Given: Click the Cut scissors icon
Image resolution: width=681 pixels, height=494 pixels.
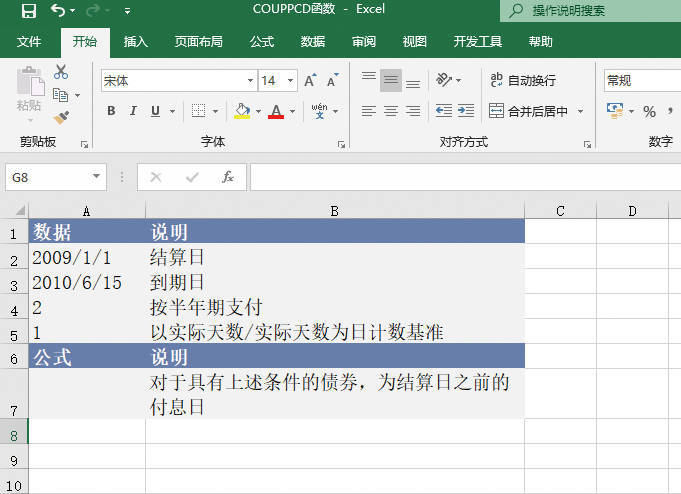Looking at the screenshot, I should click(61, 72).
